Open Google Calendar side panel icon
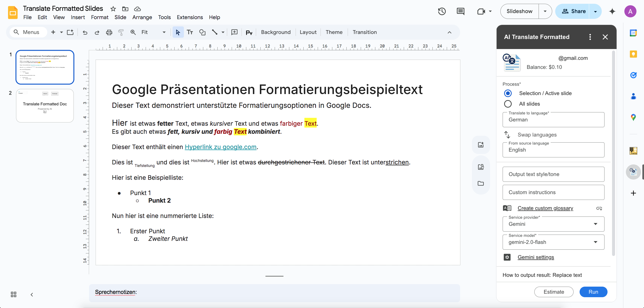This screenshot has height=308, width=644. tap(633, 33)
